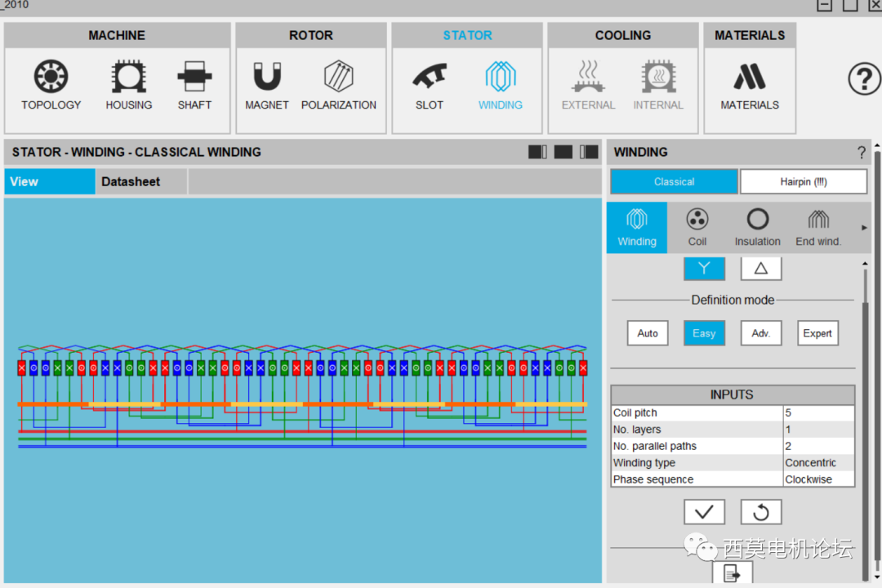Select the Insulation sub-tab icon
882x588 pixels.
pos(757,227)
